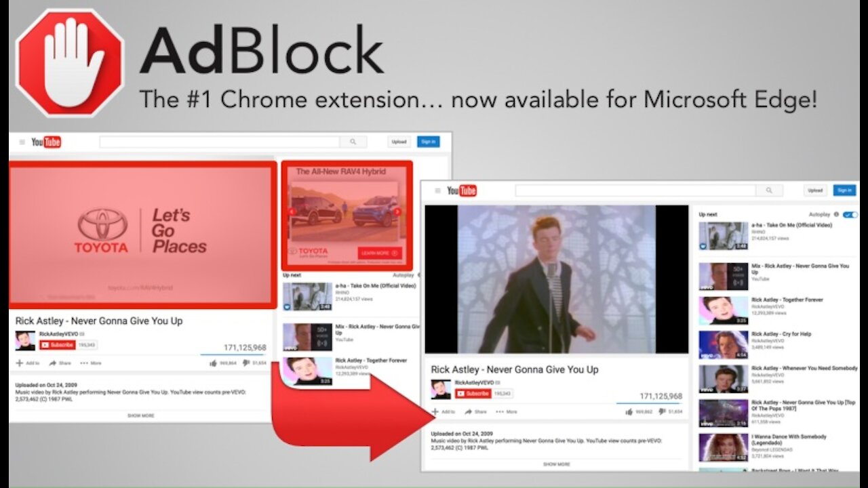Open RickAstleyVEVO channel link in ad-filled window
The height and width of the screenshot is (488, 868).
click(58, 334)
